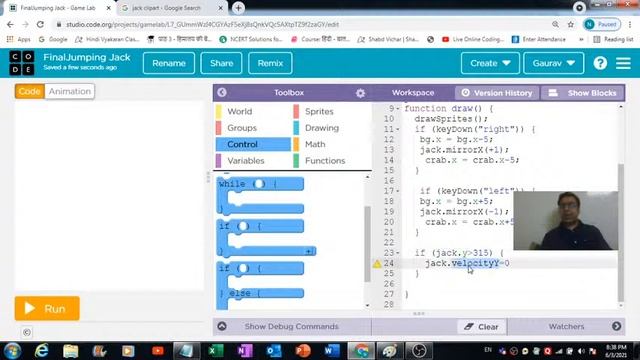Click the toolbox blocks scrollbar thumb
Screen dimensions: 640x360
[367, 244]
